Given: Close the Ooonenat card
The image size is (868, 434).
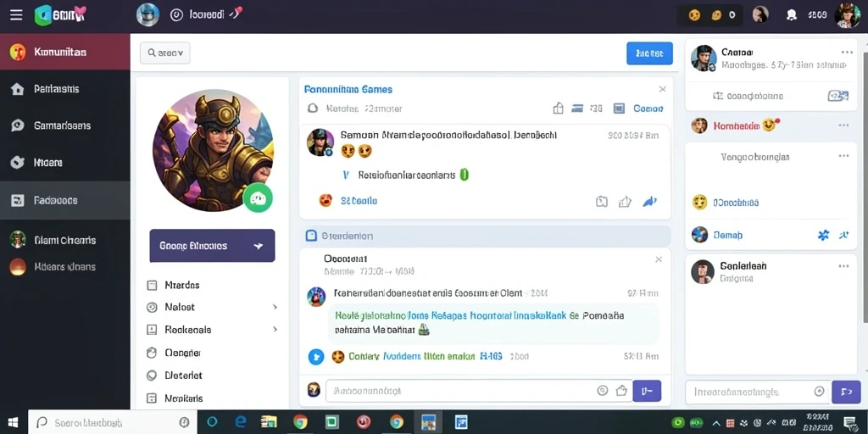Looking at the screenshot, I should click(659, 259).
